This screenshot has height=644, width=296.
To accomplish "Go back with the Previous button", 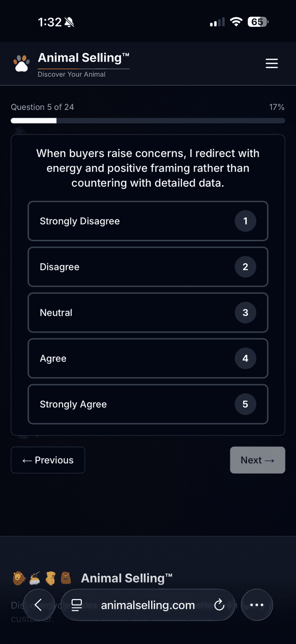I will coord(48,460).
